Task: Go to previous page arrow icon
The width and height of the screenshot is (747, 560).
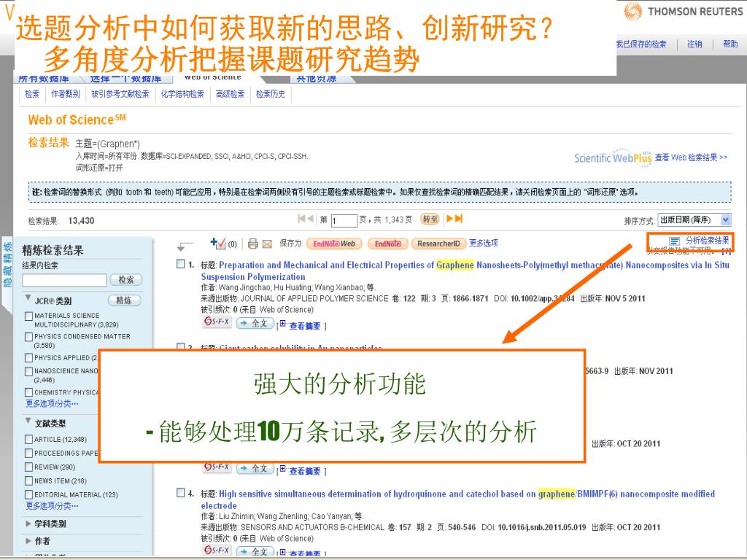Action: click(x=311, y=219)
